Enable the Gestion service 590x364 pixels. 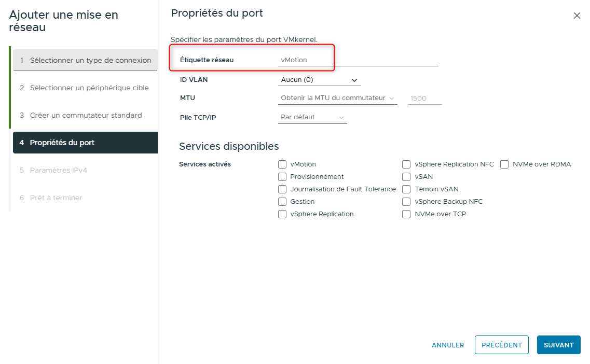(282, 201)
